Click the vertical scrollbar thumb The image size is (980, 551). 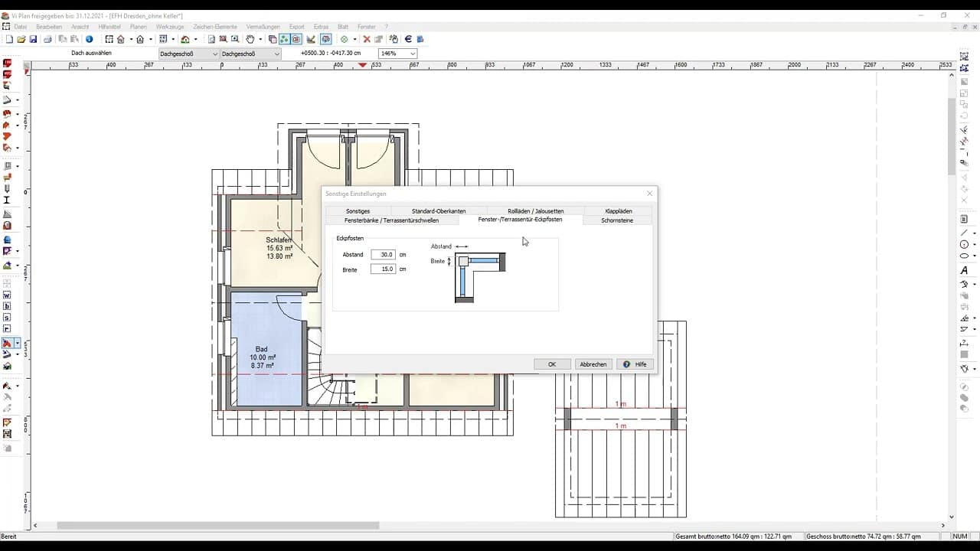point(952,136)
